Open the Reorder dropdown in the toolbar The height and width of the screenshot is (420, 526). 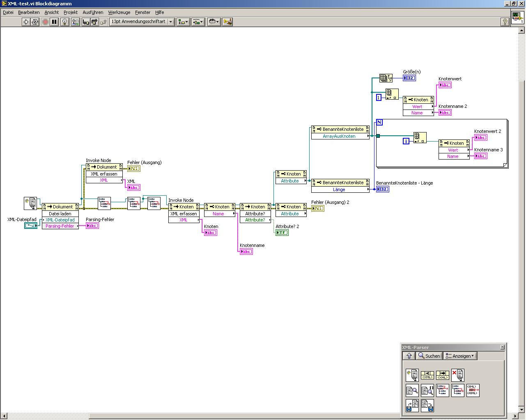pyautogui.click(x=214, y=22)
